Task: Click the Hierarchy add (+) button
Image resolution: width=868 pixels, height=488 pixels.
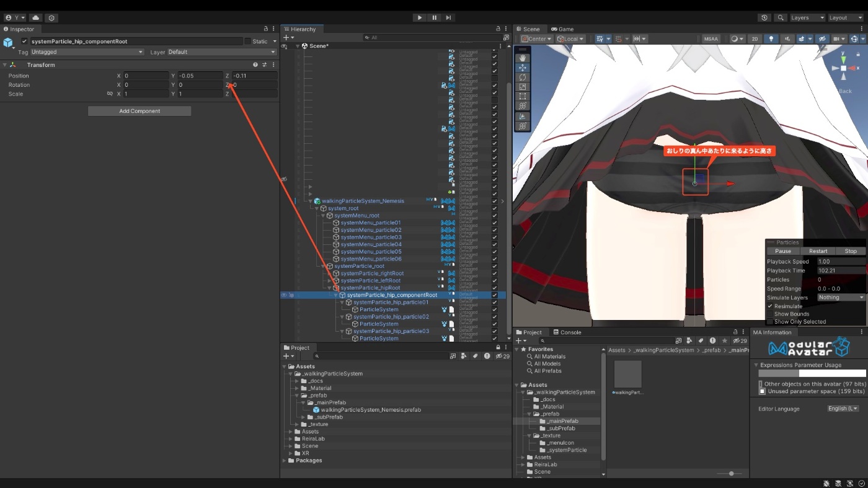Action: tap(287, 38)
